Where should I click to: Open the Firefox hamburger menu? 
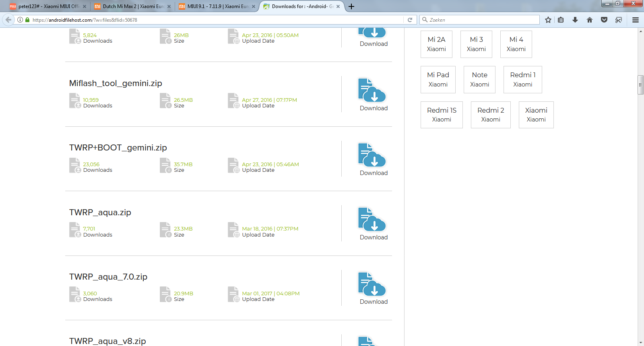click(636, 20)
